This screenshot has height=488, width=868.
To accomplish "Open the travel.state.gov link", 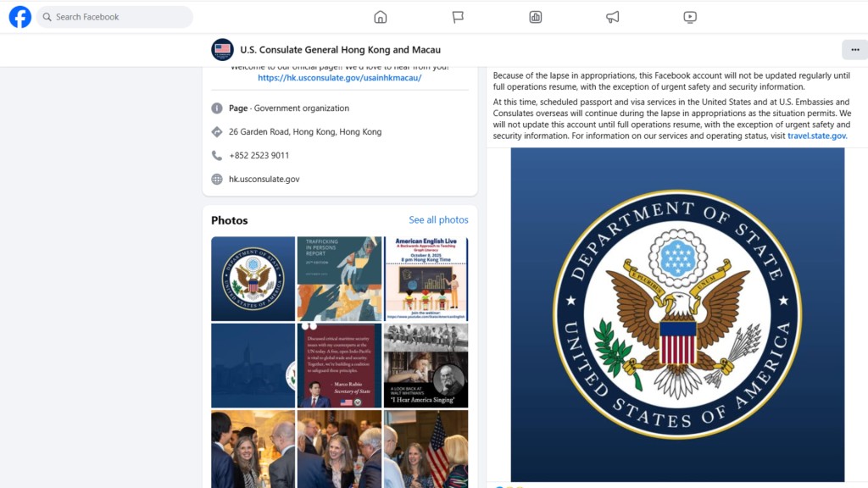I will tap(816, 136).
